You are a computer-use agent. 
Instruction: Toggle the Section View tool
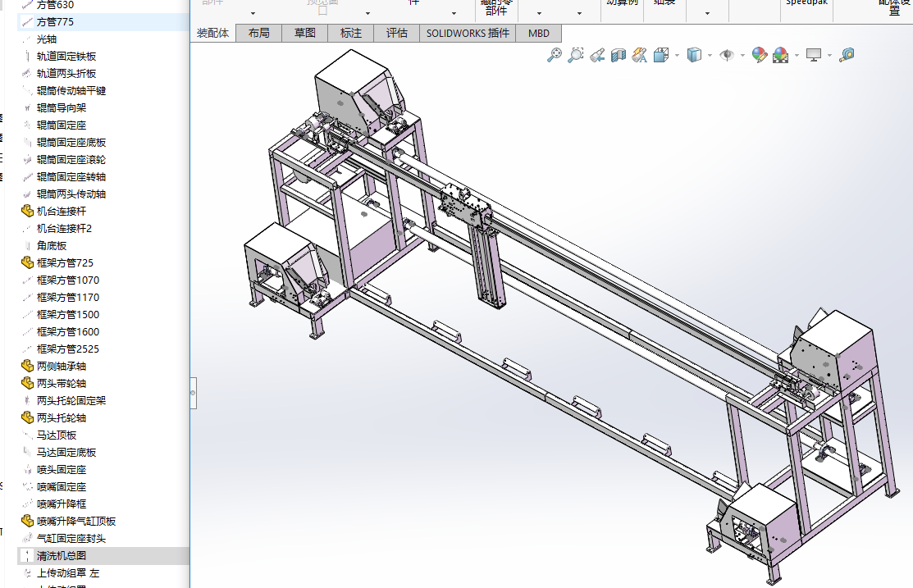point(619,55)
